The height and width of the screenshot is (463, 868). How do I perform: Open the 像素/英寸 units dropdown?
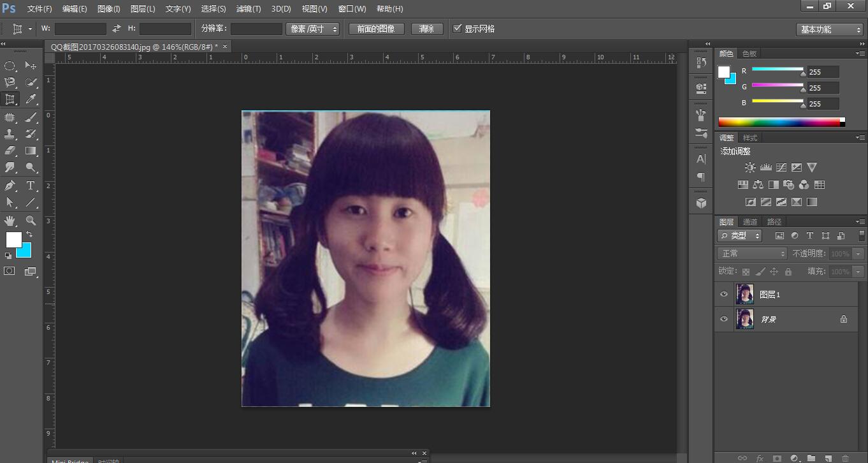pos(314,29)
